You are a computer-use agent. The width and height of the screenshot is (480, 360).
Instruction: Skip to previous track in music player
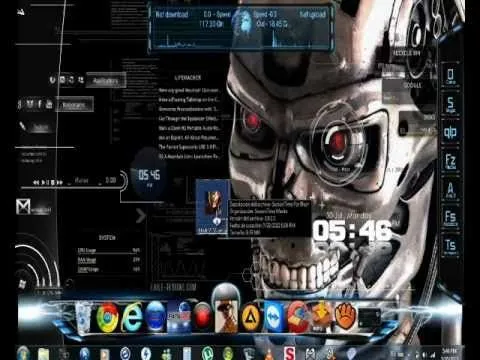tap(36, 182)
